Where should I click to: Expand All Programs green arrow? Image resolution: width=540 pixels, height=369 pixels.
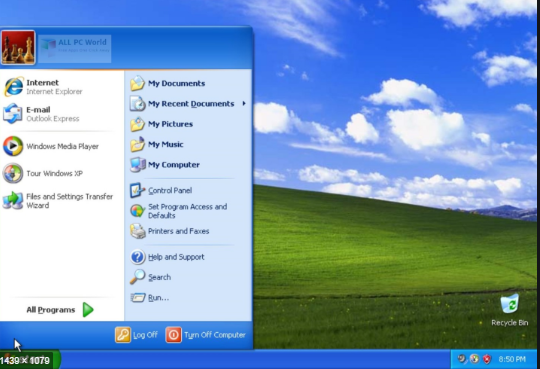88,309
